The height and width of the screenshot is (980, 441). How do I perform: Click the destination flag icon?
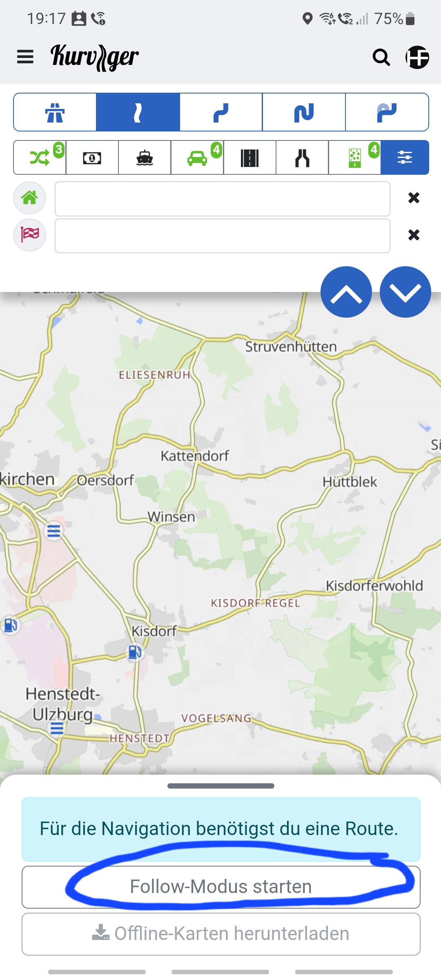[30, 235]
